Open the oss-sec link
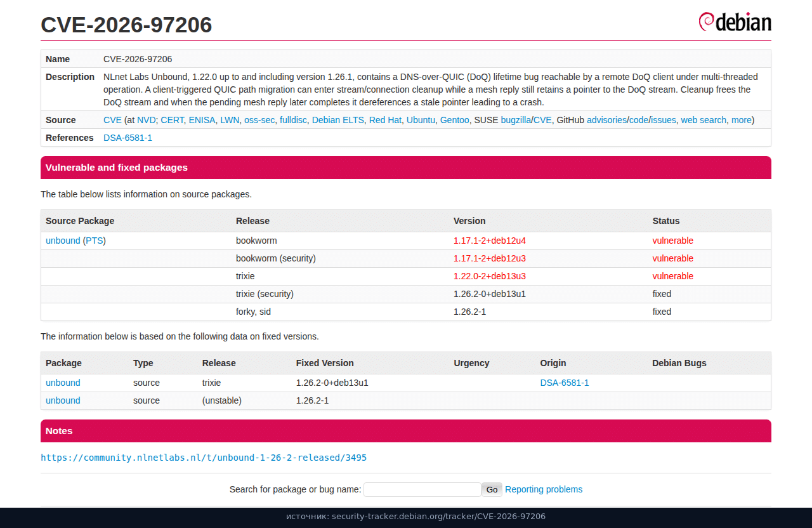Screen dimensions: 812x528 coord(259,120)
